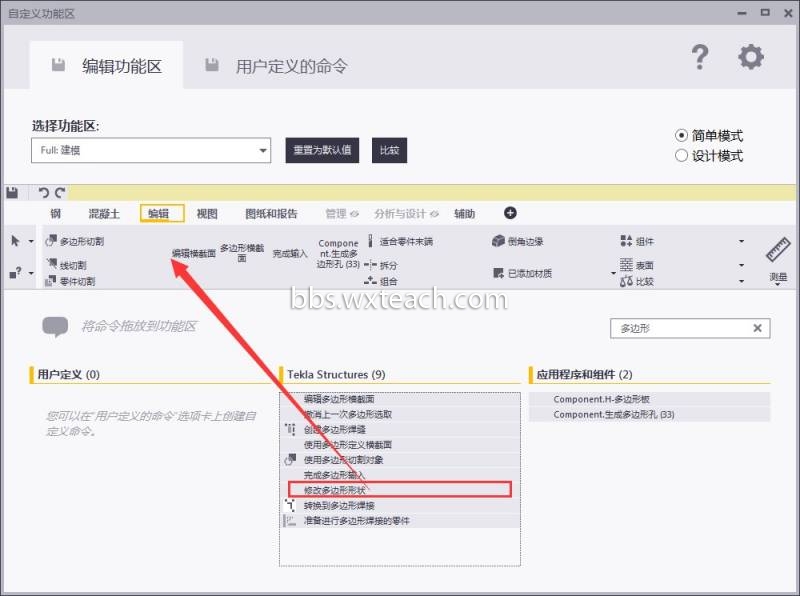Expand the 组件 dropdown arrow
The image size is (800, 596).
[x=741, y=241]
